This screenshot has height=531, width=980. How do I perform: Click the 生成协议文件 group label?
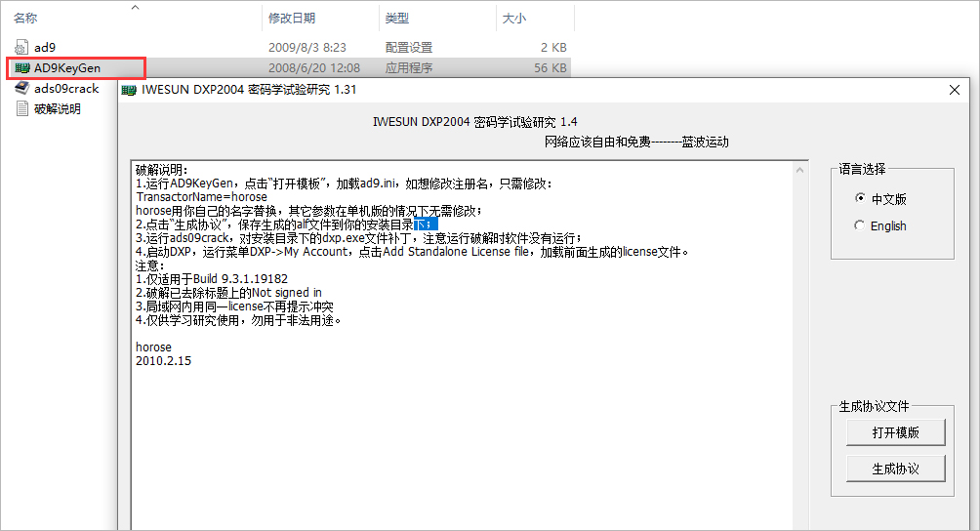[874, 407]
